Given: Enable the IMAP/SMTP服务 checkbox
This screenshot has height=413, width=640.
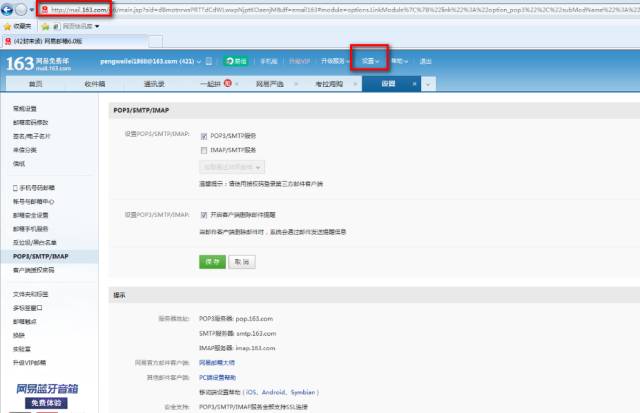Looking at the screenshot, I should (204, 150).
